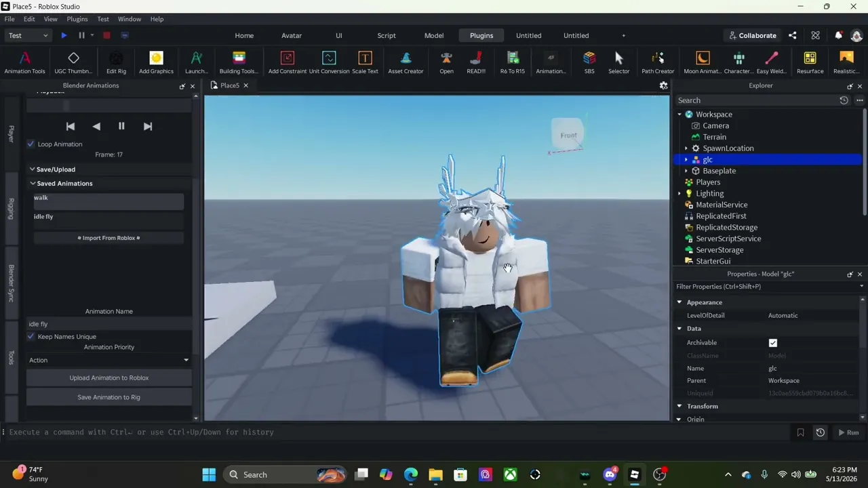Open the Plugins menu in menu bar
Viewport: 868px width, 488px height.
[77, 19]
